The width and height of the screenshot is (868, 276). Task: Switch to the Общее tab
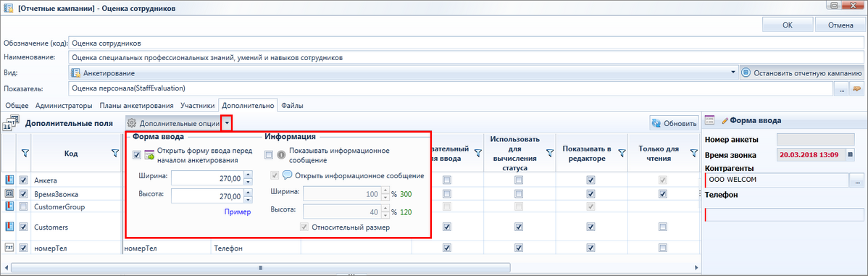point(16,105)
